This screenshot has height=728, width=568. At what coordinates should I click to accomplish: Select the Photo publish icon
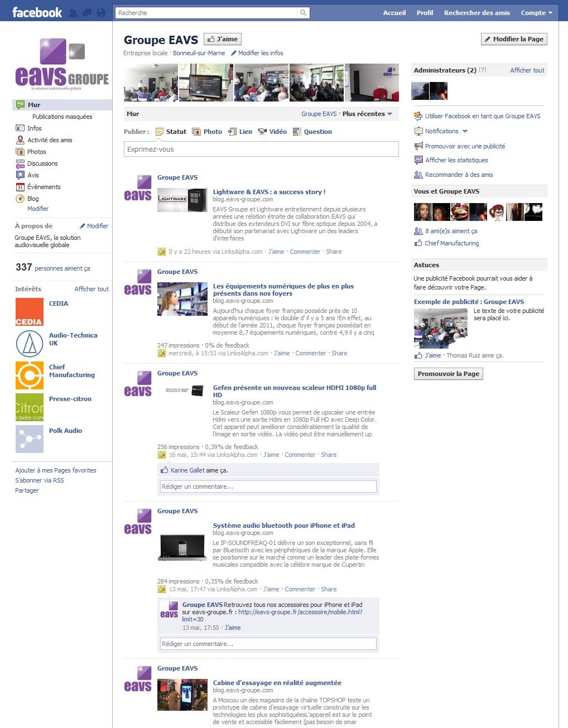[196, 132]
